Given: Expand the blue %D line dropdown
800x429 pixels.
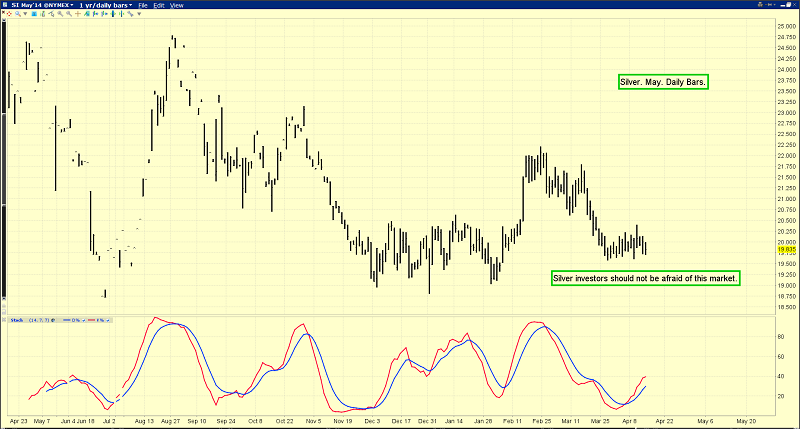Looking at the screenshot, I should pyautogui.click(x=83, y=320).
